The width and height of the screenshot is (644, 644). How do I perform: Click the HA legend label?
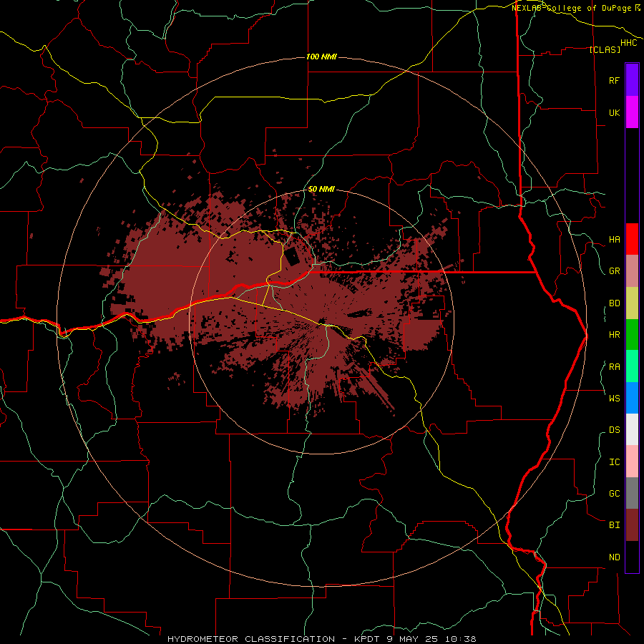[x=614, y=240]
